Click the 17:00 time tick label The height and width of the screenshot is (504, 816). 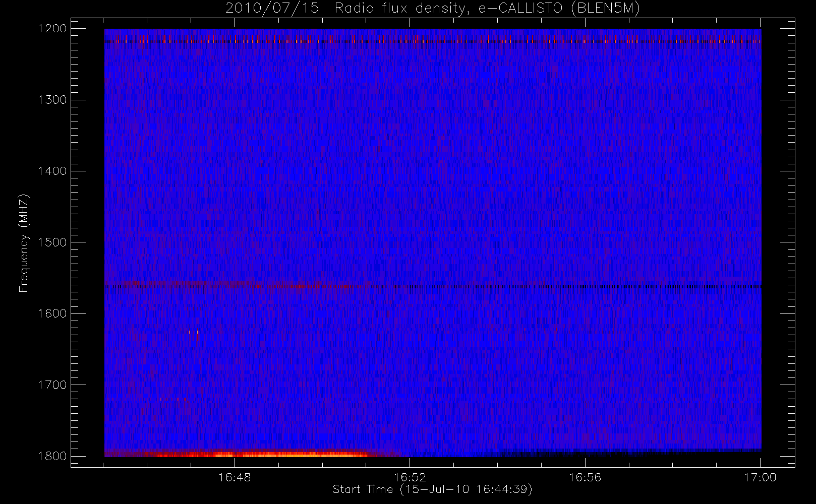(760, 477)
